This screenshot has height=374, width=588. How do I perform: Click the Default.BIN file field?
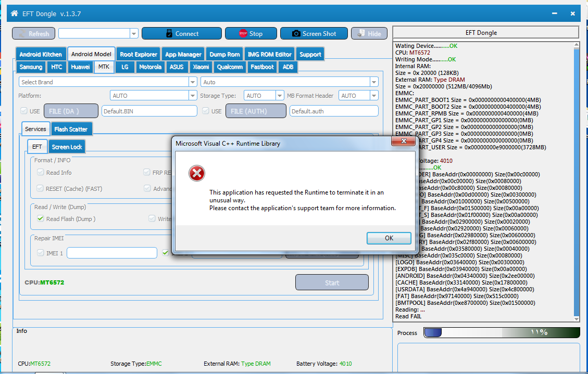[x=149, y=111]
